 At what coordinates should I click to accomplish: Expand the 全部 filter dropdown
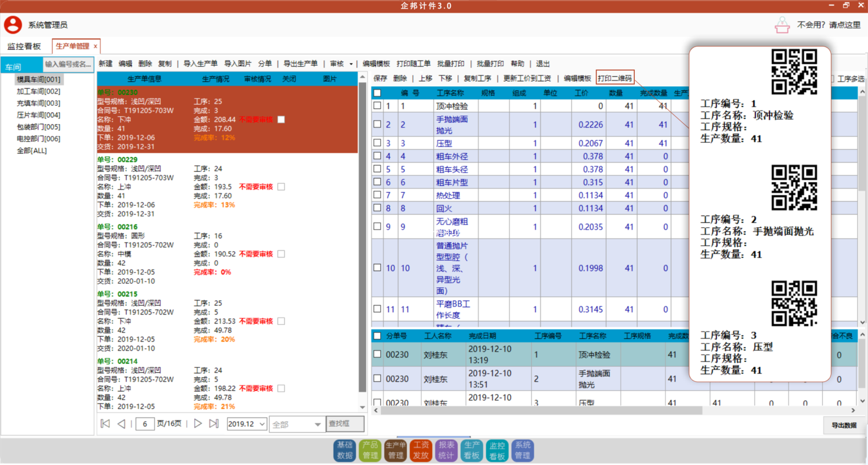(318, 424)
